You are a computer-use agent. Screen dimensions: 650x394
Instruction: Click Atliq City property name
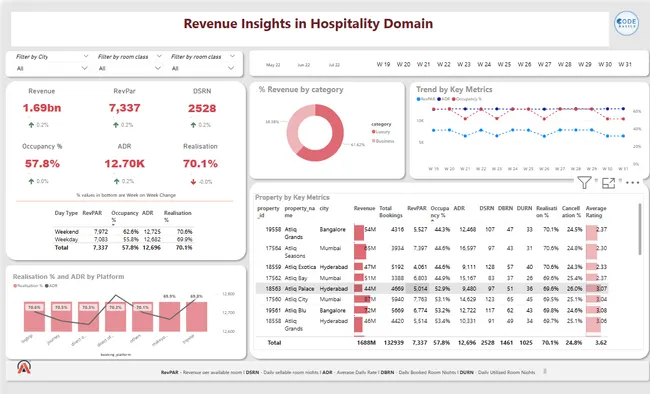296,299
